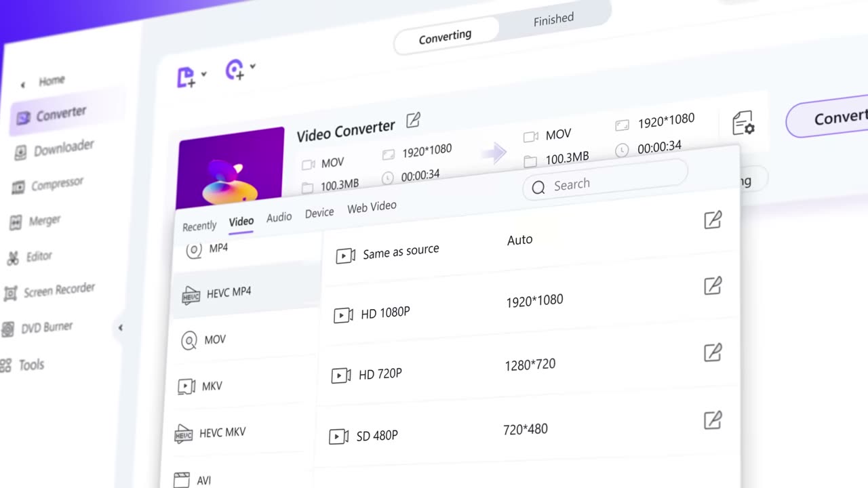Click the add disc icon
Screen dimensions: 868x488
(235, 70)
